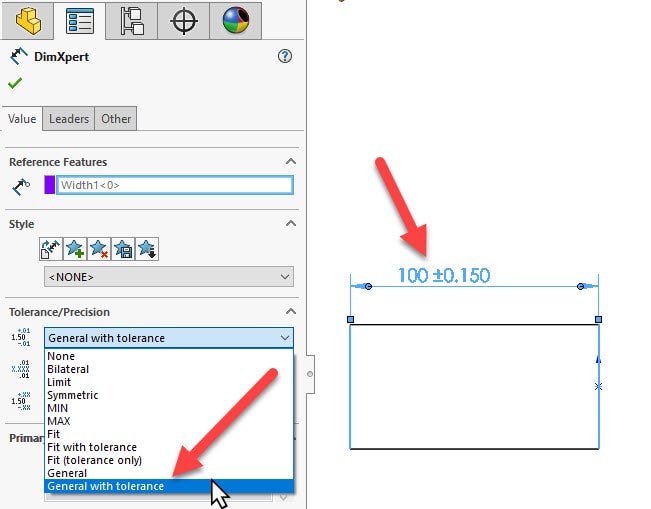Click the DimXpert dimension icon in header
651x509 pixels.
click(18, 56)
